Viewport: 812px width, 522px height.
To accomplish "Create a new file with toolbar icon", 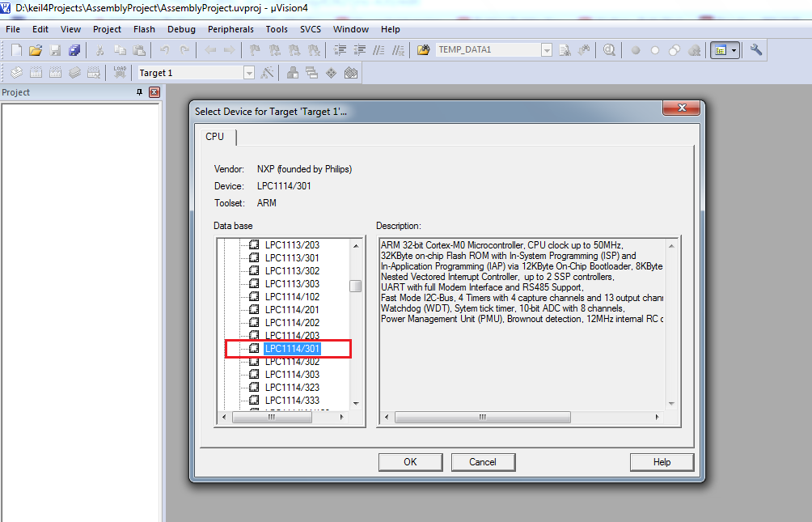I will point(16,50).
